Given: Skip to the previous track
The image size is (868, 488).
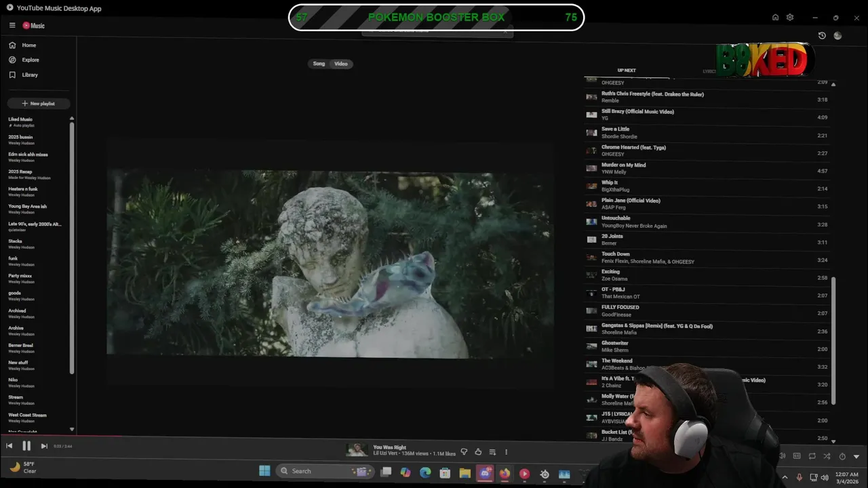Looking at the screenshot, I should [x=9, y=446].
